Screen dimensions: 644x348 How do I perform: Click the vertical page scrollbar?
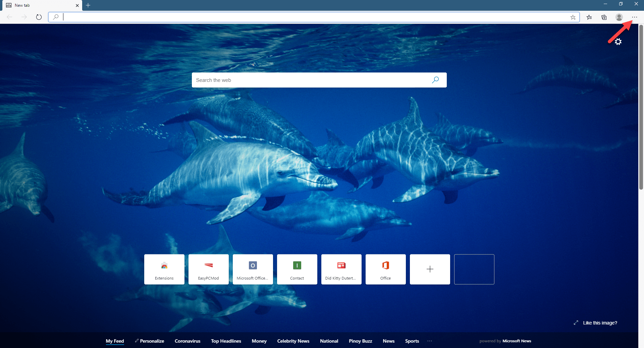coord(641,107)
